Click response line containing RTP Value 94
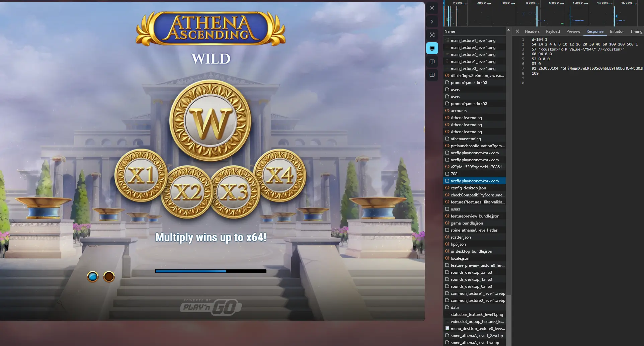644x346 pixels. [x=578, y=49]
